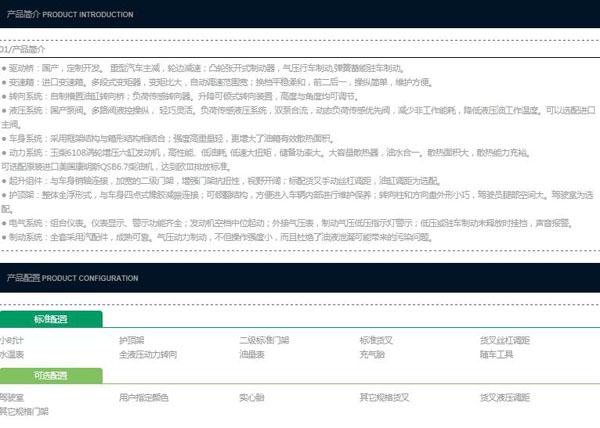Image resolution: width=600 pixels, height=428 pixels.
Task: Click the bullet before 车身系统
Action: 4,139
